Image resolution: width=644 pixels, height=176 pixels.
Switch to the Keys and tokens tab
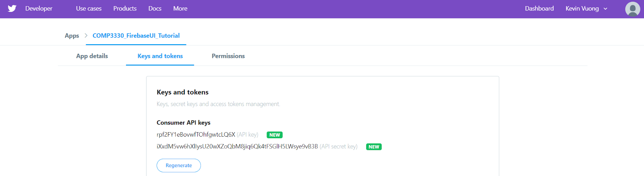[x=160, y=56]
